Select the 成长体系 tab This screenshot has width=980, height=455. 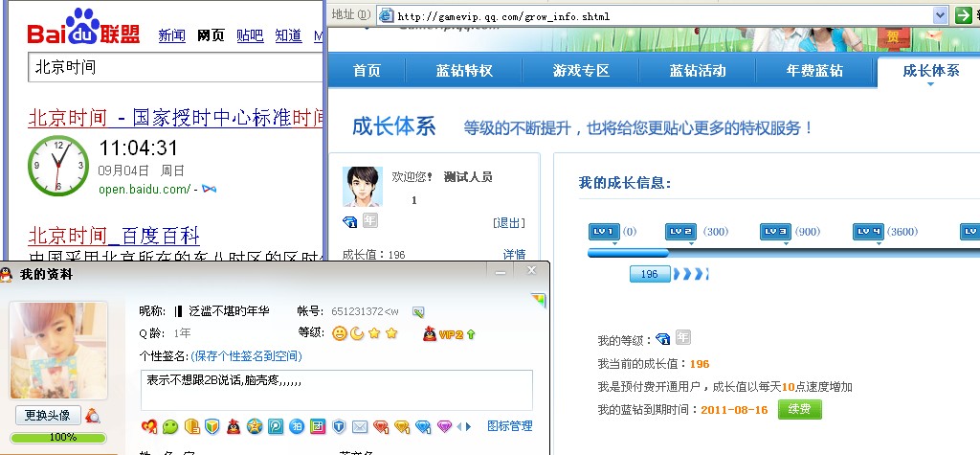click(930, 71)
